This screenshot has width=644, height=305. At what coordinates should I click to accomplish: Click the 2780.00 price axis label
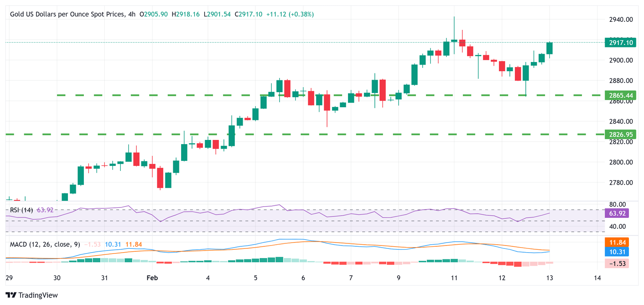621,183
